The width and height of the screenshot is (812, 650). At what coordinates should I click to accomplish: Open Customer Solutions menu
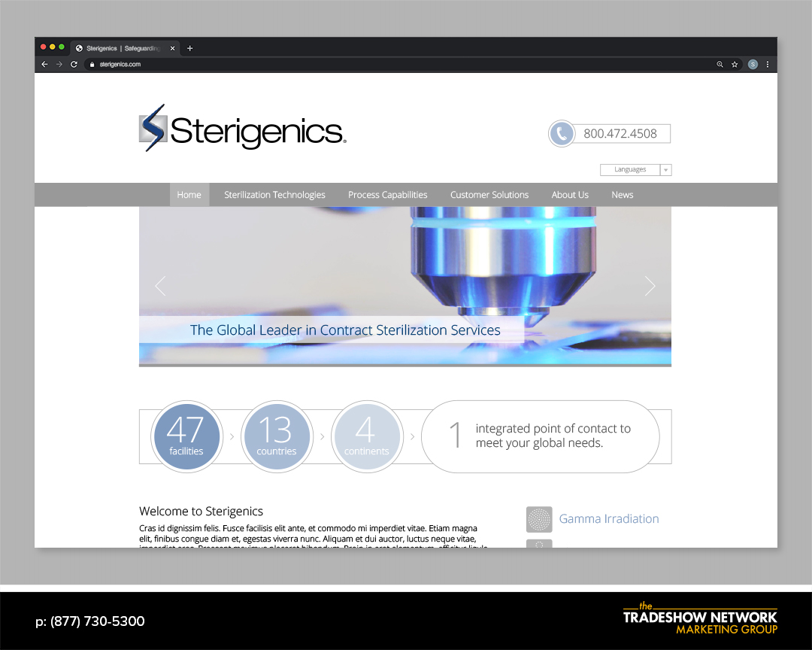tap(489, 195)
